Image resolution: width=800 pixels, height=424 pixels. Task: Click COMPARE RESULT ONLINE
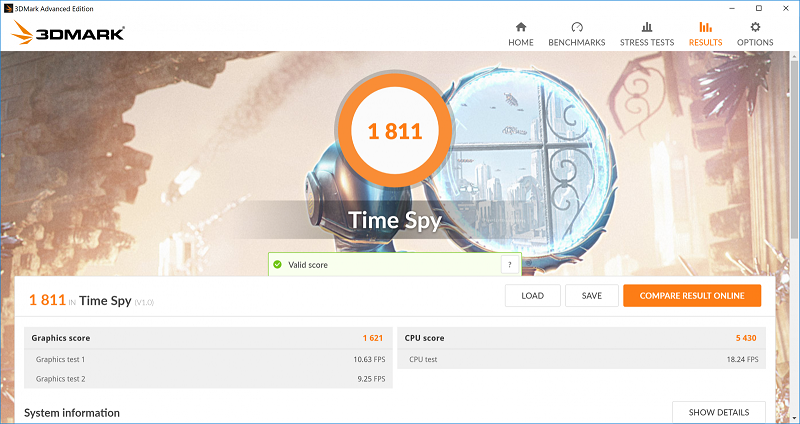tap(691, 296)
